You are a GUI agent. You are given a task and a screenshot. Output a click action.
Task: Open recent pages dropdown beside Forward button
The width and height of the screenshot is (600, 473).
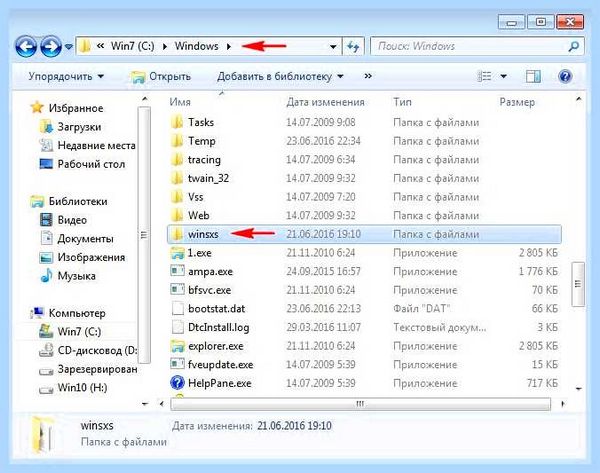click(x=68, y=47)
